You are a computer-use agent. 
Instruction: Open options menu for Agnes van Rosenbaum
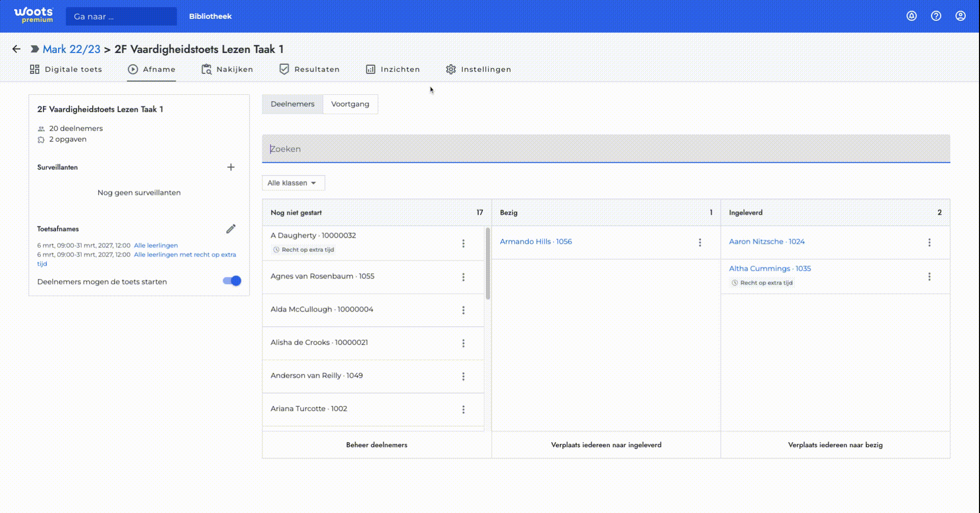coord(463,277)
